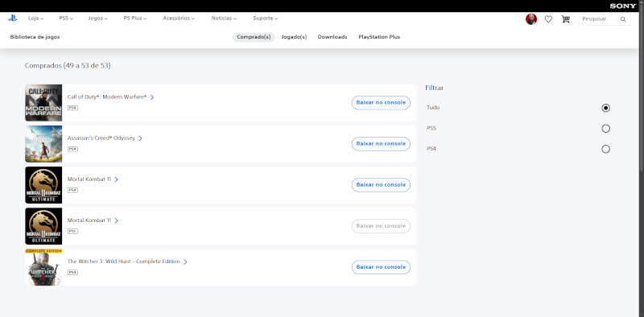The height and width of the screenshot is (317, 644).
Task: Click the Filtrar label
Action: click(434, 88)
